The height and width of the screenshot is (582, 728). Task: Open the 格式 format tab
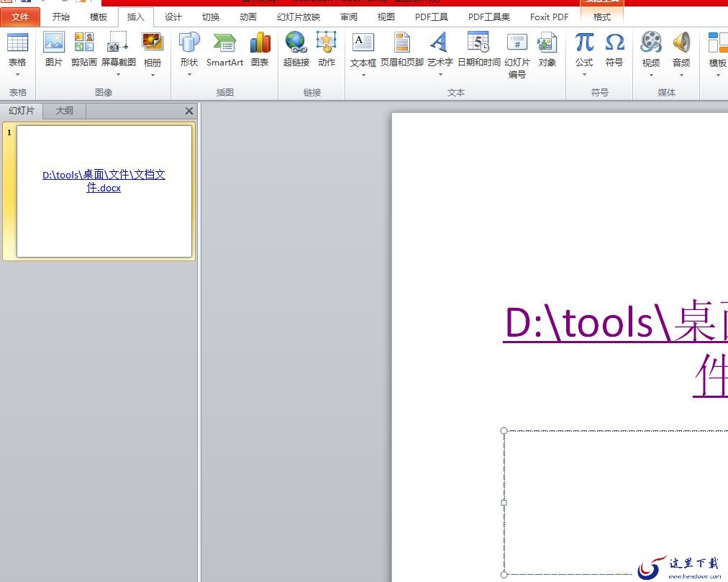(601, 17)
